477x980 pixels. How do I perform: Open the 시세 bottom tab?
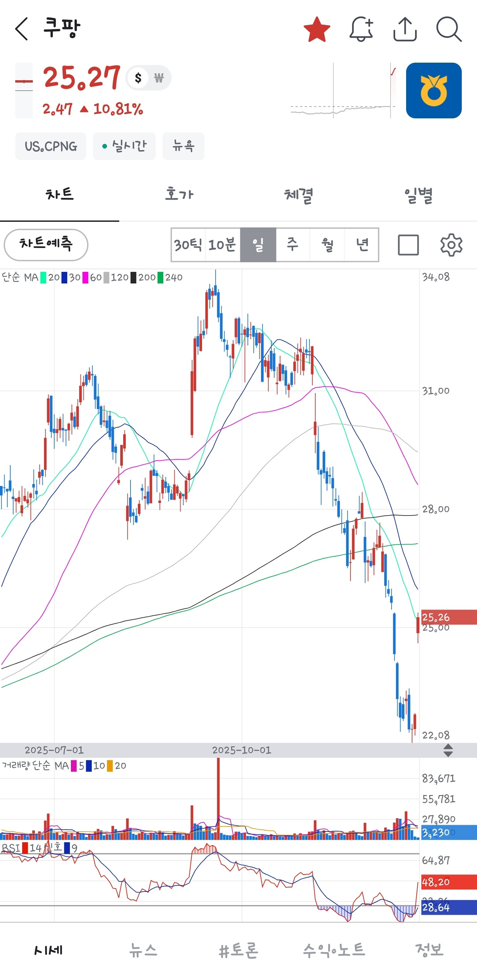click(x=48, y=950)
